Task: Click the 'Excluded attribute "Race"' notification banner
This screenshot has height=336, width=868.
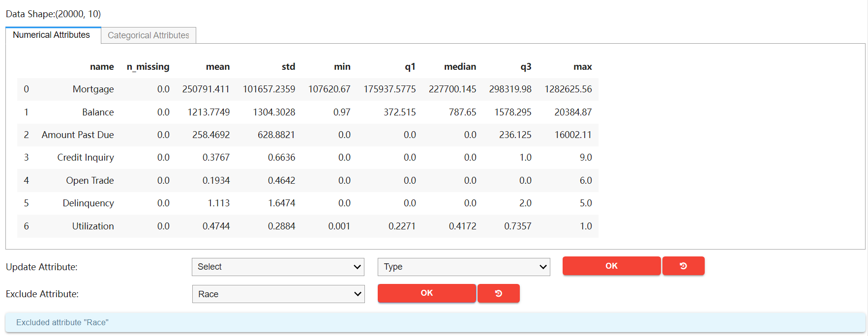Action: [x=435, y=322]
